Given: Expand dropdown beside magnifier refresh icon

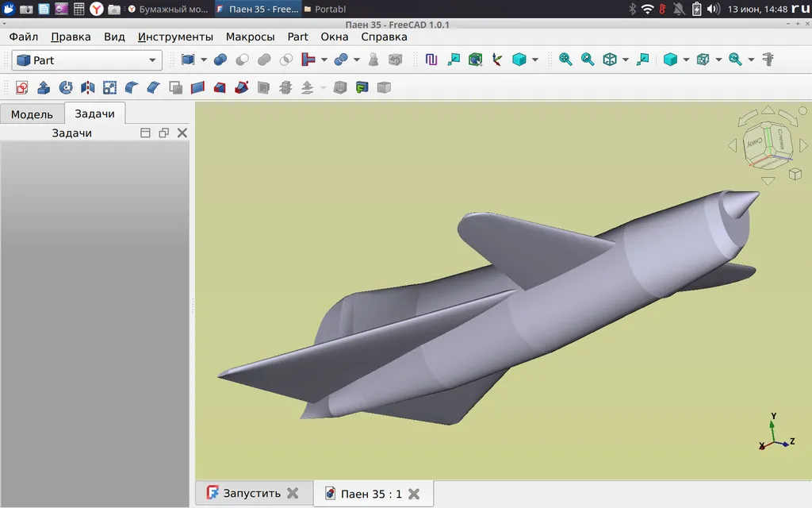Looking at the screenshot, I should (x=752, y=60).
